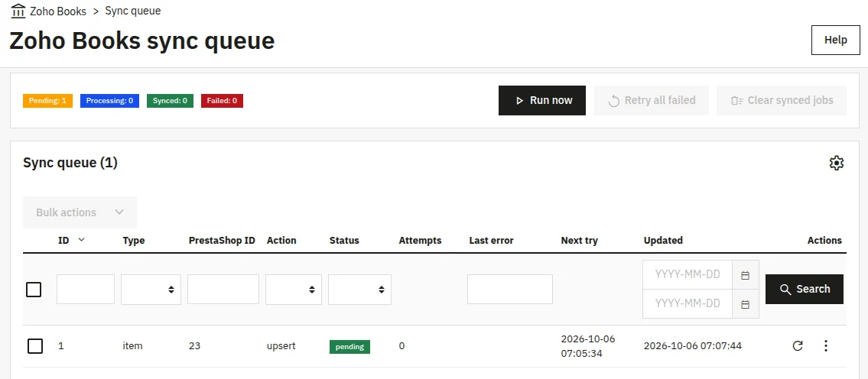Click the Updated to date field
The height and width of the screenshot is (379, 868).
coord(688,304)
